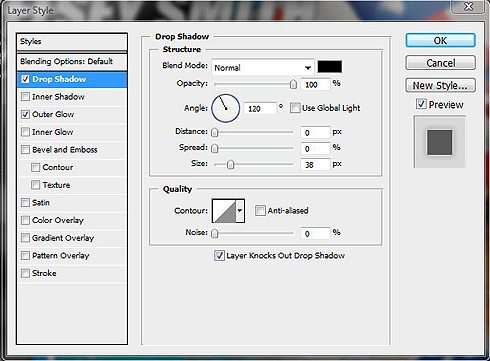The height and width of the screenshot is (361, 490).
Task: Uncheck the Outer Glow checkbox
Action: (x=25, y=114)
